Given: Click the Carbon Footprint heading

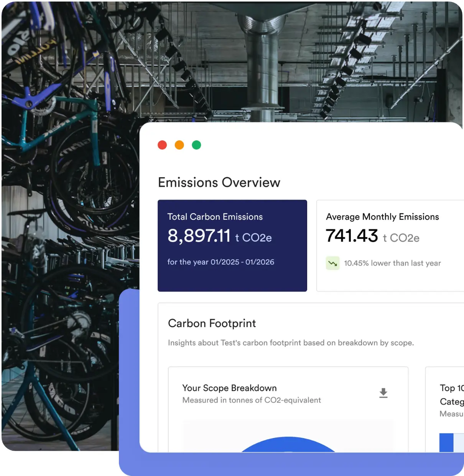Looking at the screenshot, I should click(212, 324).
